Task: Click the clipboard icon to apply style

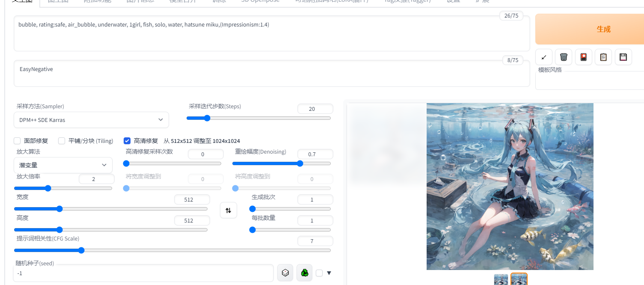Action: point(603,57)
